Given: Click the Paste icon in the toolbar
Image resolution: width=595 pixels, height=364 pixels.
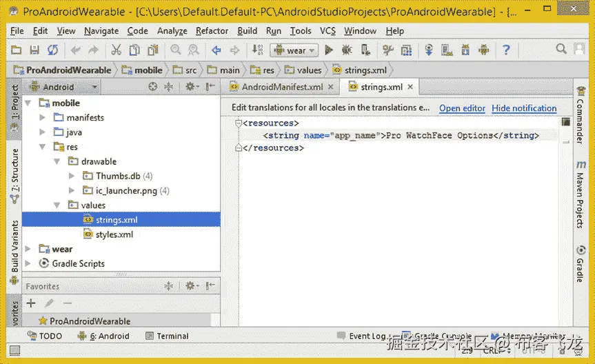Looking at the screenshot, I should point(153,50).
